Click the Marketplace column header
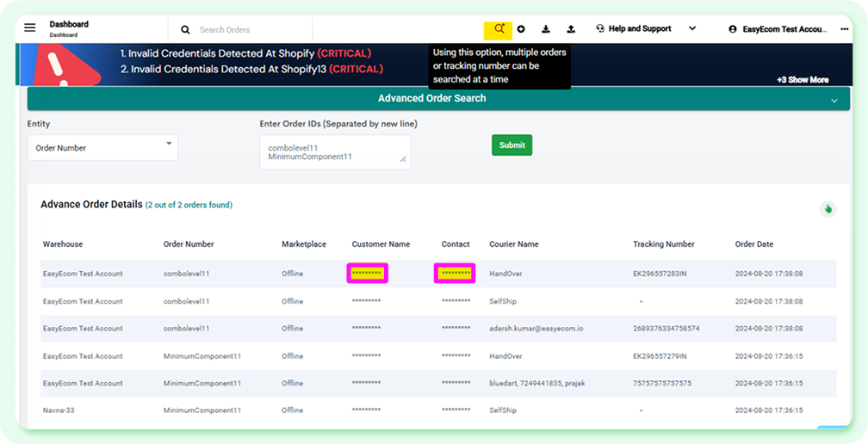The height and width of the screenshot is (444, 868). coord(304,244)
